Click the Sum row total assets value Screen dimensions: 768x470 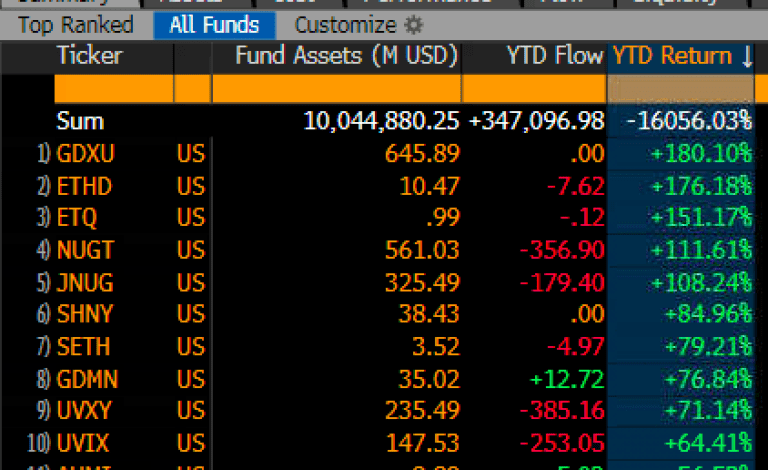(x=381, y=122)
